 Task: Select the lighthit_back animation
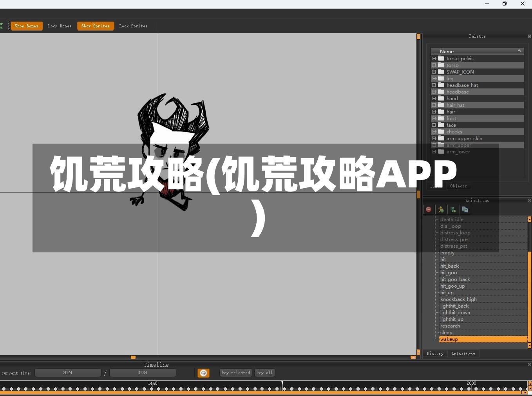[483, 306]
